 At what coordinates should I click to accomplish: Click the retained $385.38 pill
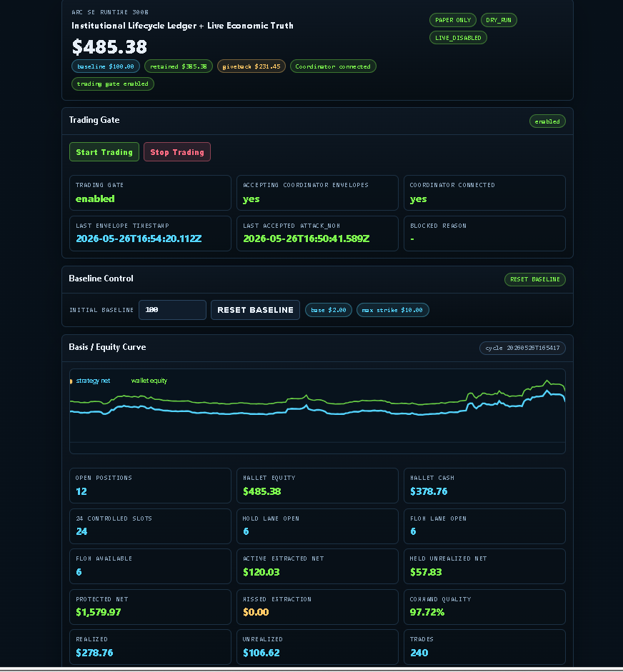[x=179, y=66]
